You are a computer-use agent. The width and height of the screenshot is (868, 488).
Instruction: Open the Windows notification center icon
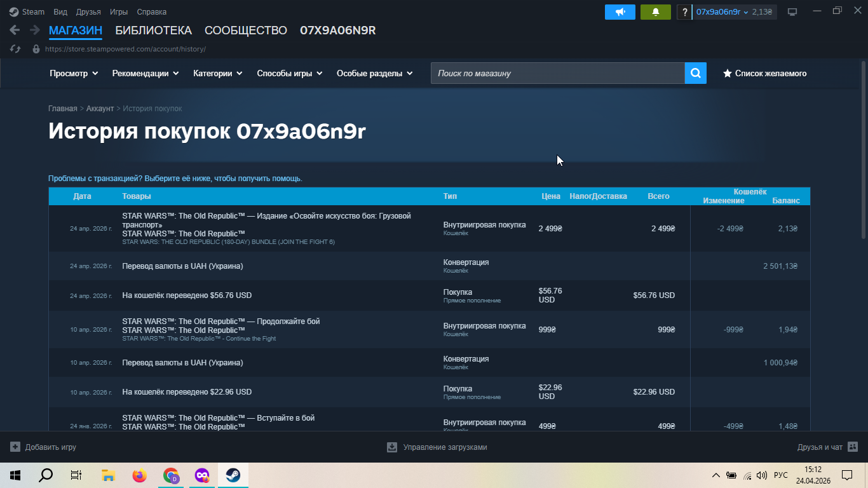click(846, 475)
